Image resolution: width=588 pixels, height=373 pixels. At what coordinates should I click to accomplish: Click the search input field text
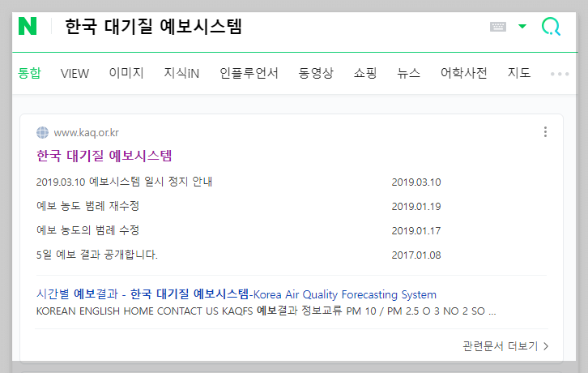(x=154, y=27)
